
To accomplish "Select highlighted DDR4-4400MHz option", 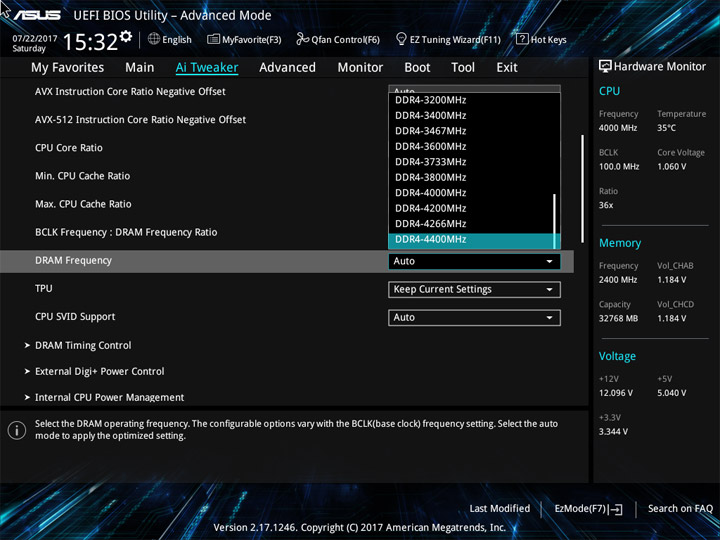I will pyautogui.click(x=474, y=240).
